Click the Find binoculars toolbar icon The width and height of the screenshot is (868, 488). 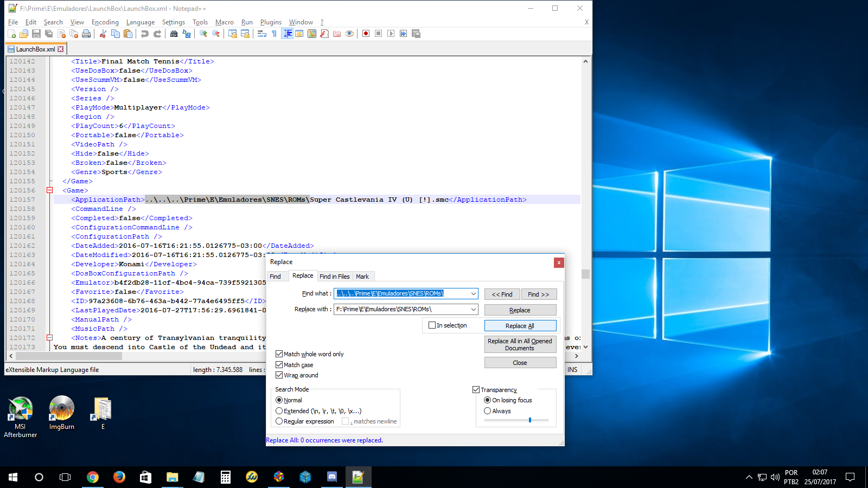[174, 34]
